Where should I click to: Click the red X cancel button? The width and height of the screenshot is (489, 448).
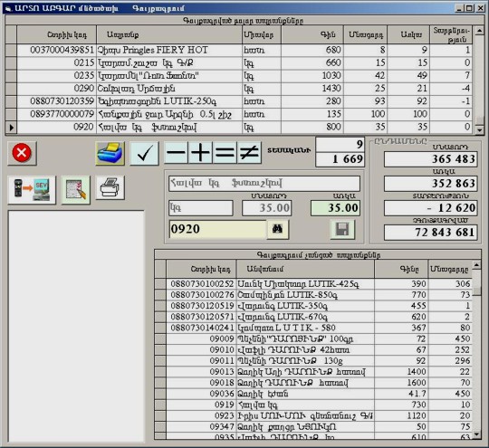click(x=22, y=153)
